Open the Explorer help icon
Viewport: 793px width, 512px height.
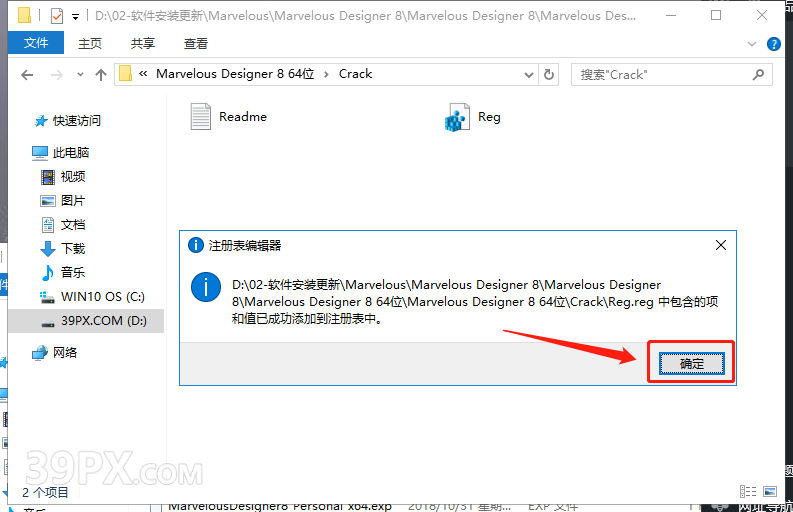point(773,44)
